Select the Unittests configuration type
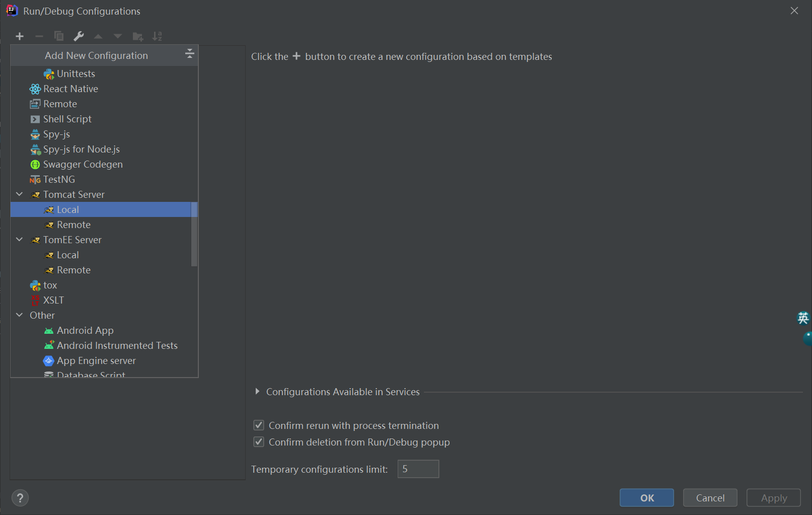Image resolution: width=812 pixels, height=515 pixels. [x=104, y=73]
